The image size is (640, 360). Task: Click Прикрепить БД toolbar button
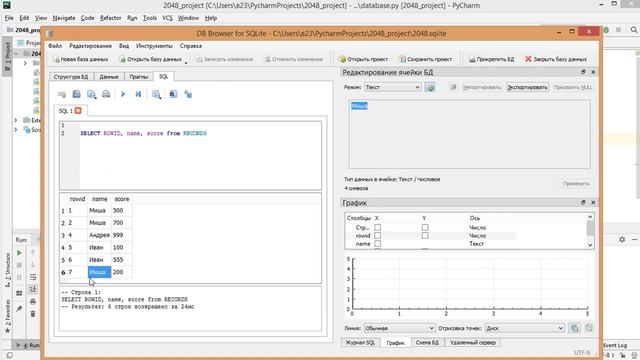(x=491, y=59)
